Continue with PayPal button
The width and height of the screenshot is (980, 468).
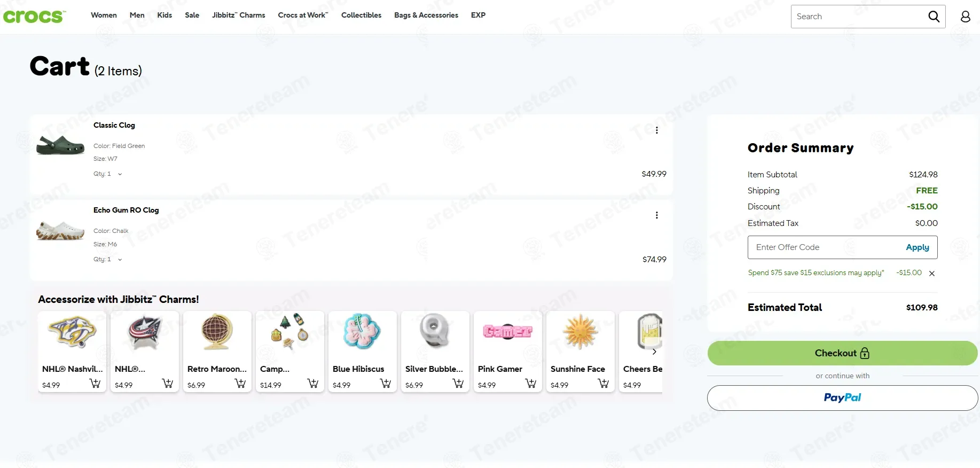[x=842, y=398]
